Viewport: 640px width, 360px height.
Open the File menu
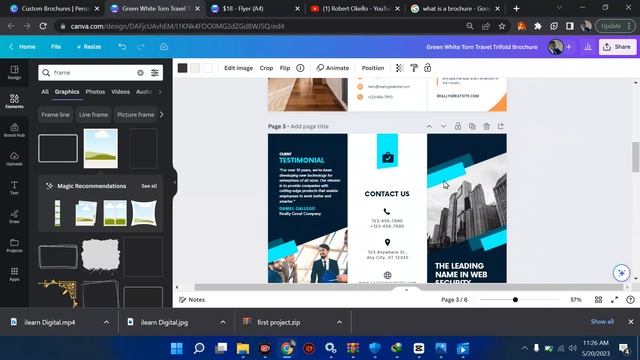(56, 47)
